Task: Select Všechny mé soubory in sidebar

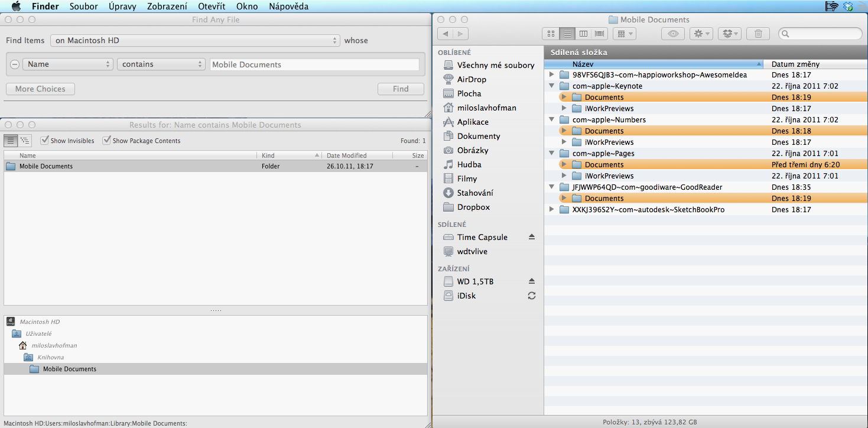Action: click(x=495, y=65)
